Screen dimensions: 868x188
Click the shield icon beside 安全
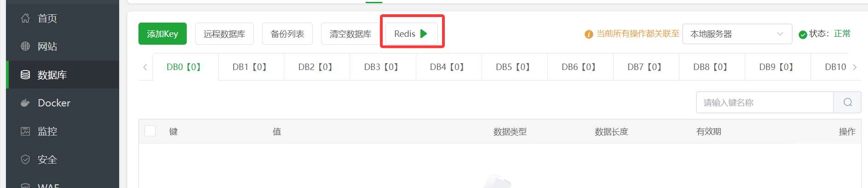[25, 159]
